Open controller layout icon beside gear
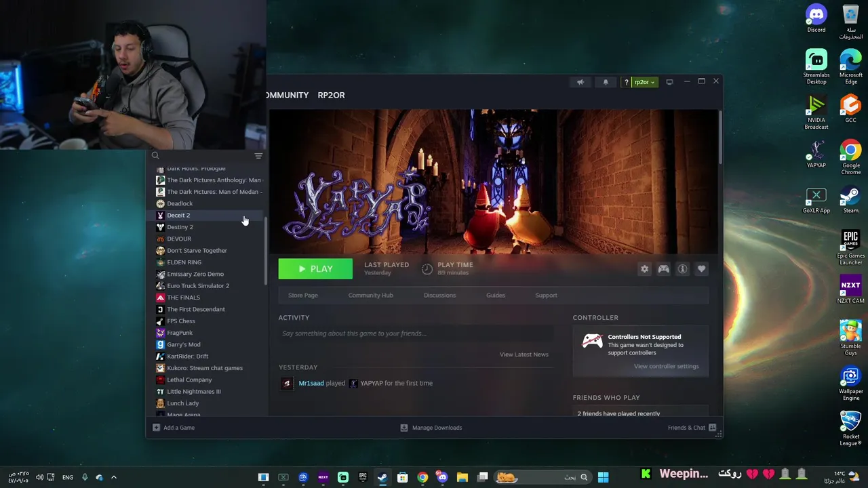The image size is (868, 488). [663, 269]
